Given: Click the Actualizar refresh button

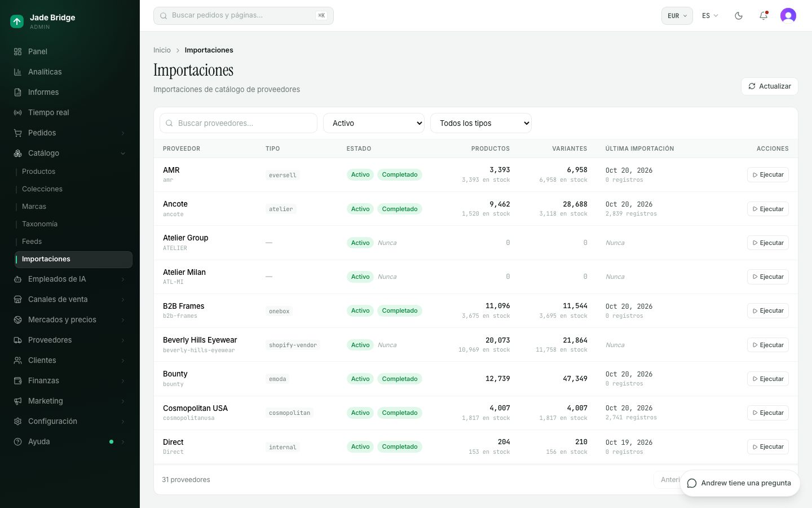Looking at the screenshot, I should (x=769, y=86).
